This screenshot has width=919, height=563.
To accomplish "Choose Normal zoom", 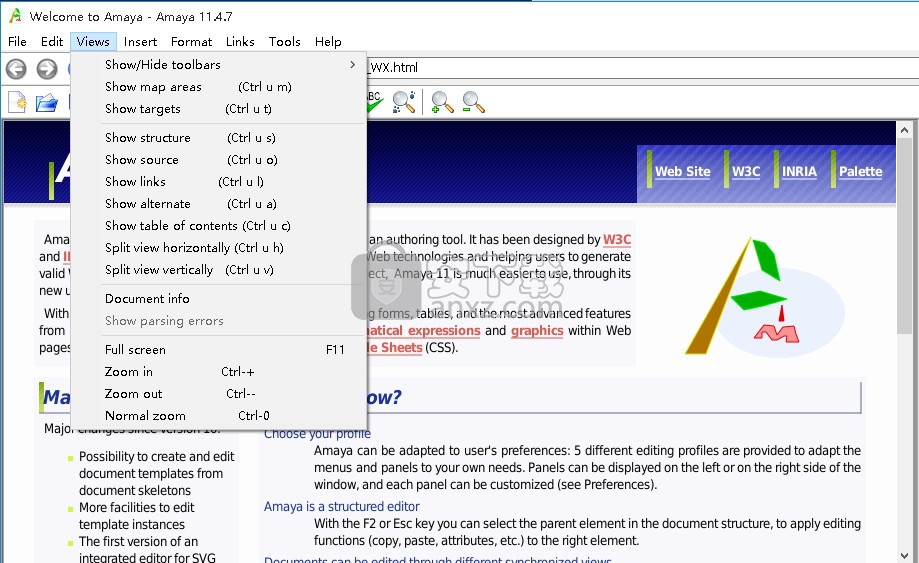I will [219, 416].
